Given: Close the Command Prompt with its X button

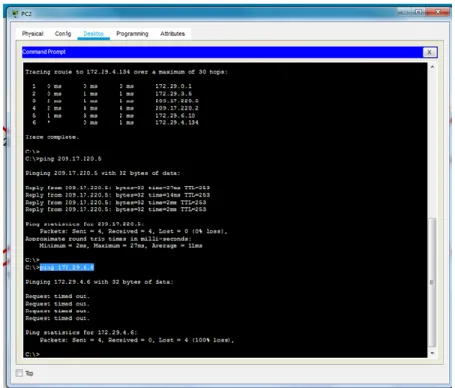Looking at the screenshot, I should (x=430, y=52).
